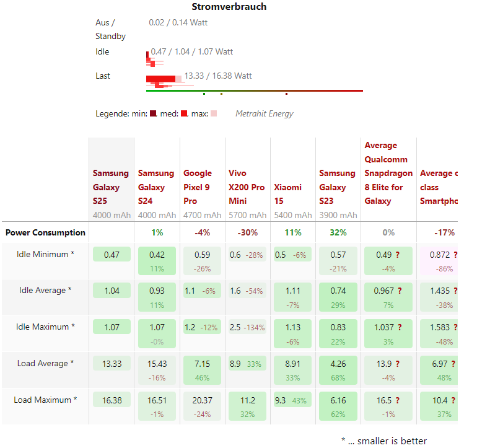Click question mark beside 10.4 value

click(453, 400)
